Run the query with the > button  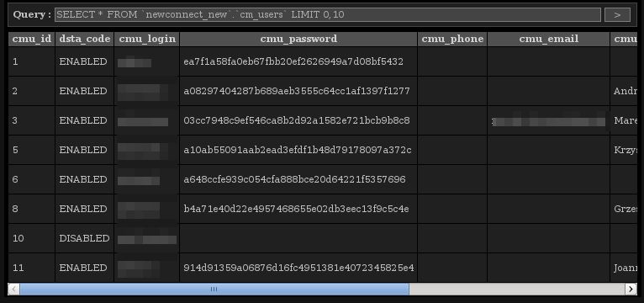click(x=617, y=15)
